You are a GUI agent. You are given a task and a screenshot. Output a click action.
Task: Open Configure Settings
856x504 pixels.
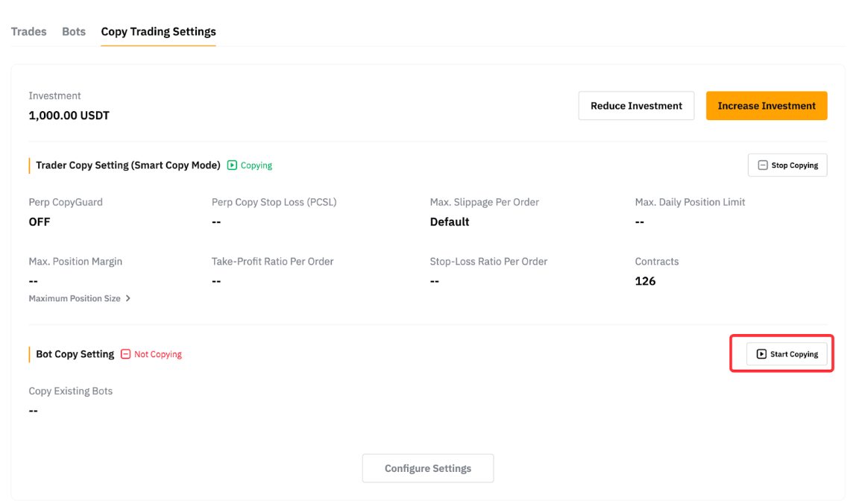click(427, 468)
